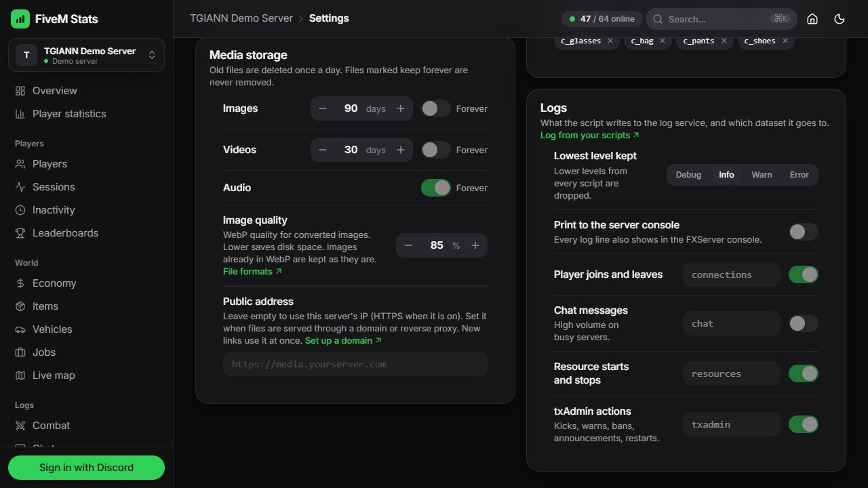The width and height of the screenshot is (868, 488).
Task: Remove the c_shoes tag
Action: (785, 41)
